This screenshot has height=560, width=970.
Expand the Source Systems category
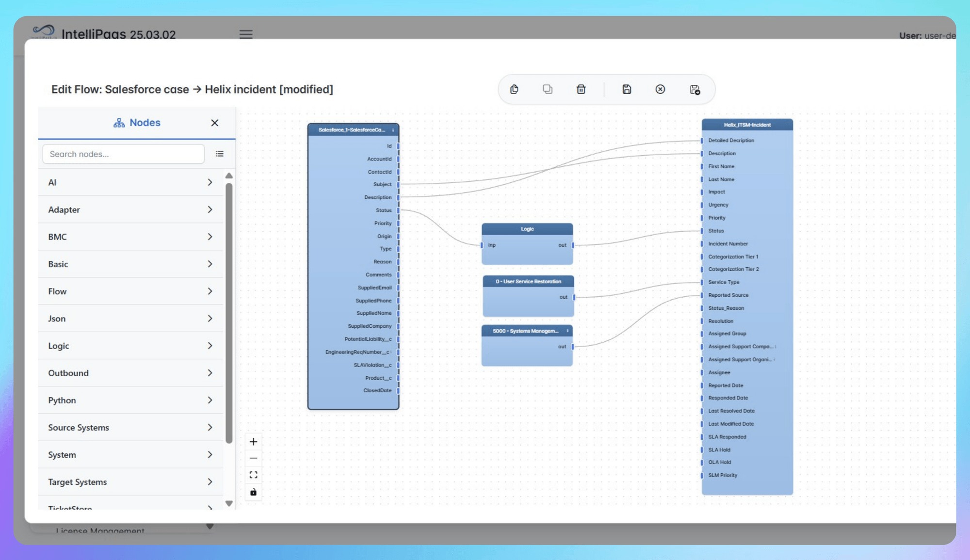pos(210,427)
